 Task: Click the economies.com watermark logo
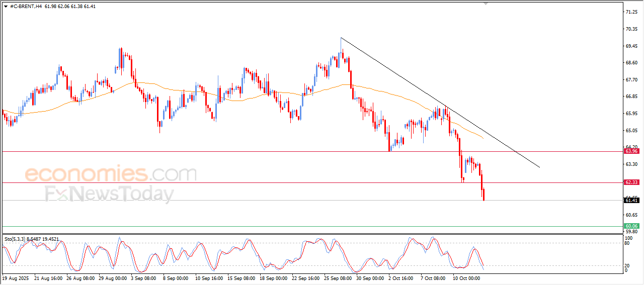click(x=111, y=174)
